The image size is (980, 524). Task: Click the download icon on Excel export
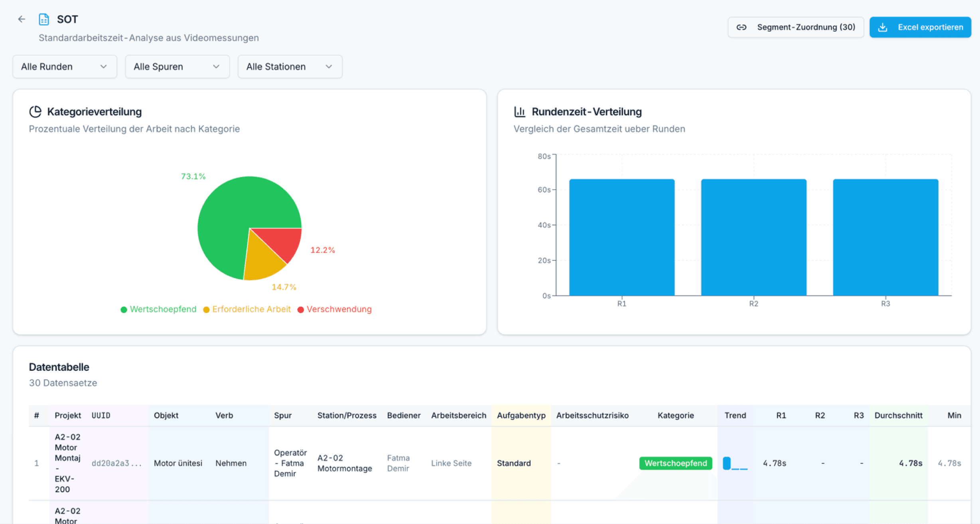click(x=883, y=27)
